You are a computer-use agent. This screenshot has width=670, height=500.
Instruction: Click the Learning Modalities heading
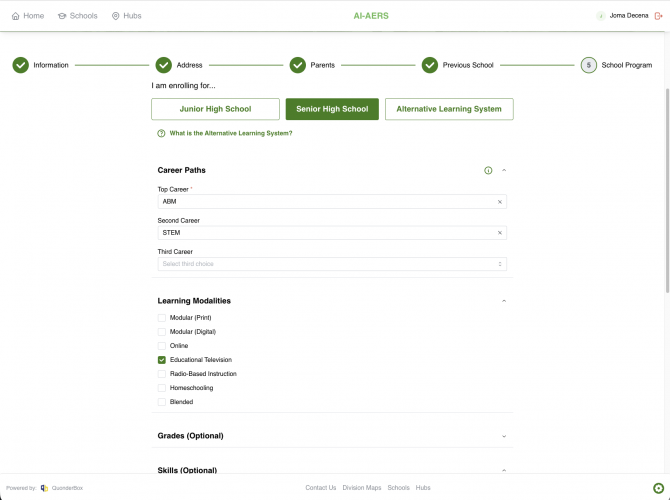194,301
